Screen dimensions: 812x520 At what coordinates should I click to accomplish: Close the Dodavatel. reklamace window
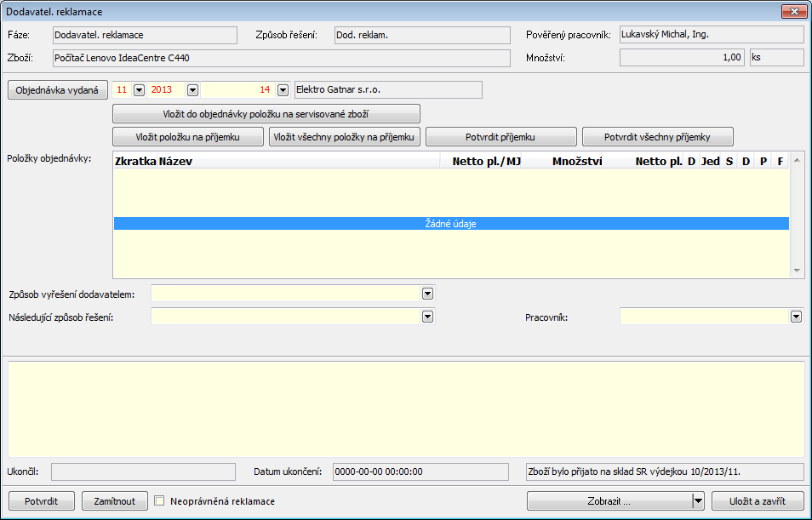click(794, 11)
